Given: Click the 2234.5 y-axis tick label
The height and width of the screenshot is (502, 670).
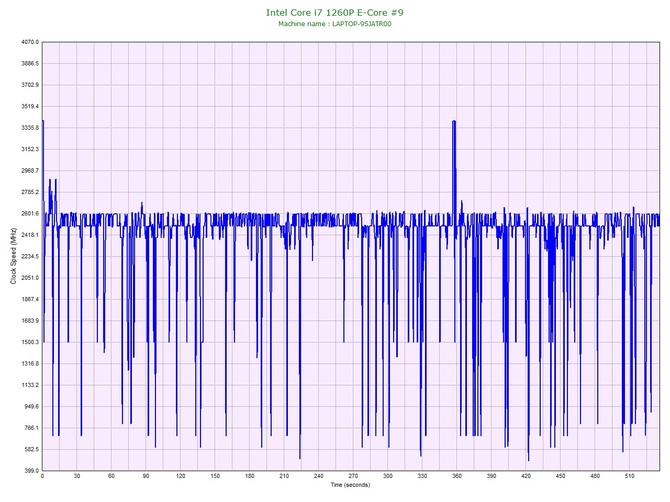Looking at the screenshot, I should point(30,256).
